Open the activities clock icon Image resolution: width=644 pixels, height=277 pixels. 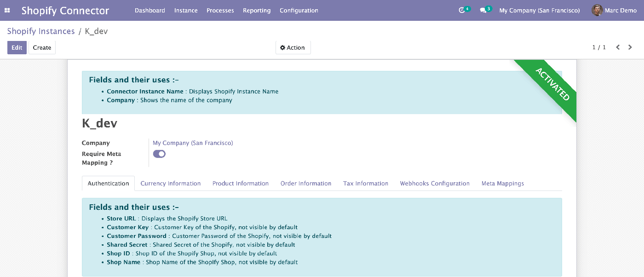click(462, 10)
